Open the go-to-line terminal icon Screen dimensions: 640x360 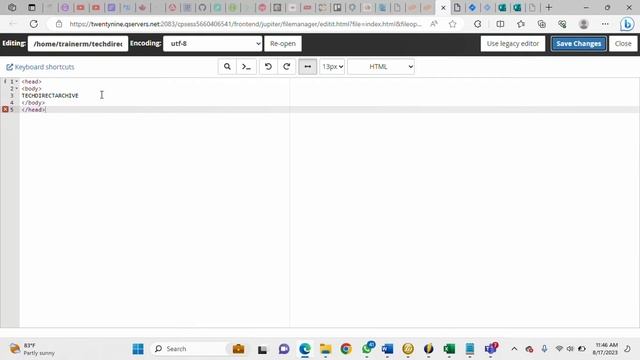pos(246,67)
